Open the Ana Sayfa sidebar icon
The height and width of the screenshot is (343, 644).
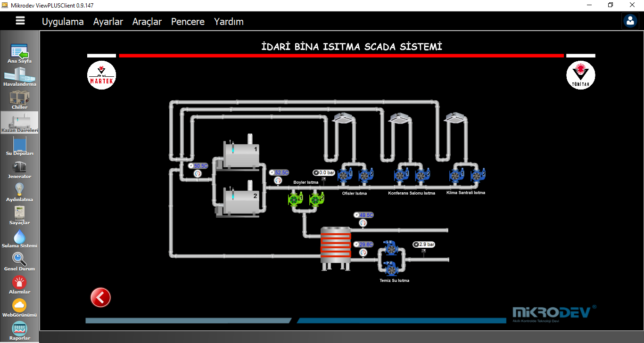click(19, 51)
